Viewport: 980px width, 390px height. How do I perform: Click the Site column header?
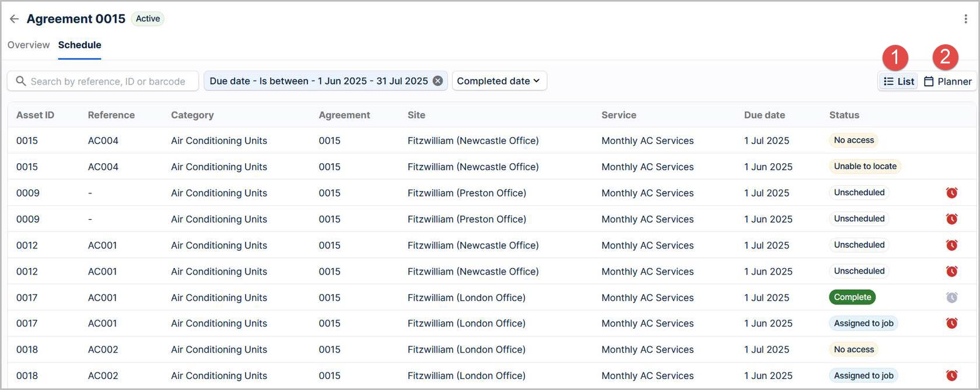[416, 115]
